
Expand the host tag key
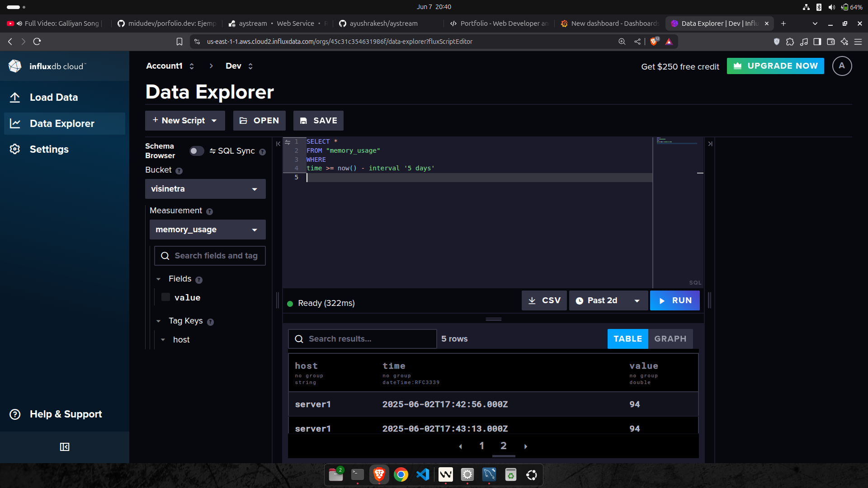(x=163, y=340)
